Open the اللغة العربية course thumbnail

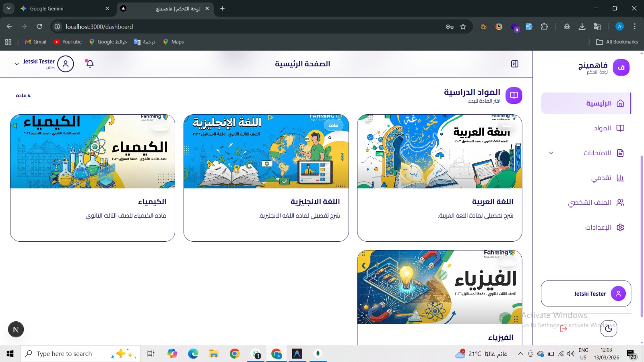(440, 151)
